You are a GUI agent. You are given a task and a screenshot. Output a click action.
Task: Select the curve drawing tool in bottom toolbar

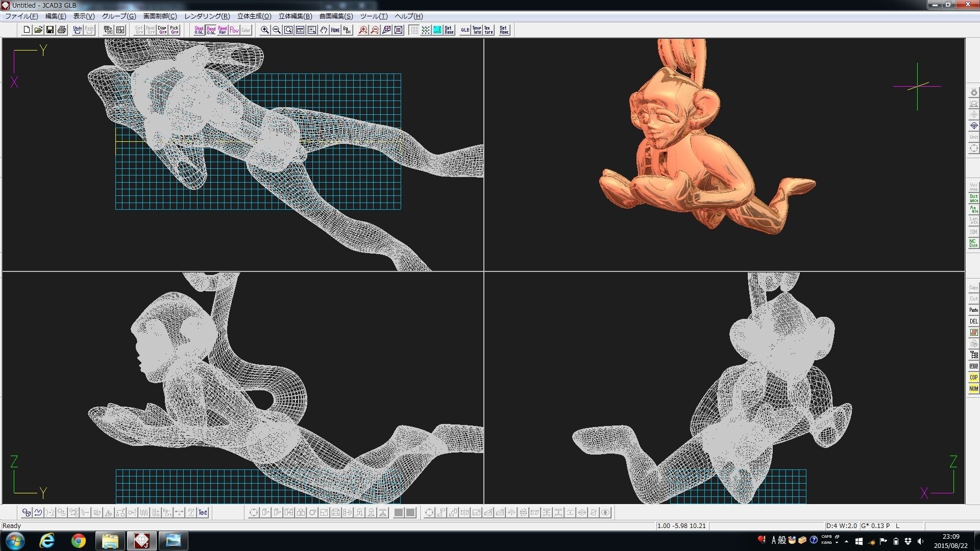click(x=38, y=513)
